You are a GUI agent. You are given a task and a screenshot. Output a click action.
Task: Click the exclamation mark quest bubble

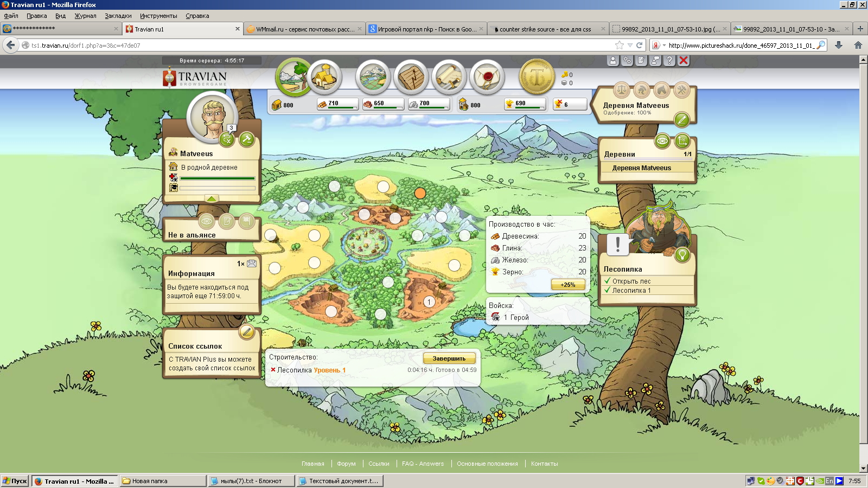click(617, 245)
